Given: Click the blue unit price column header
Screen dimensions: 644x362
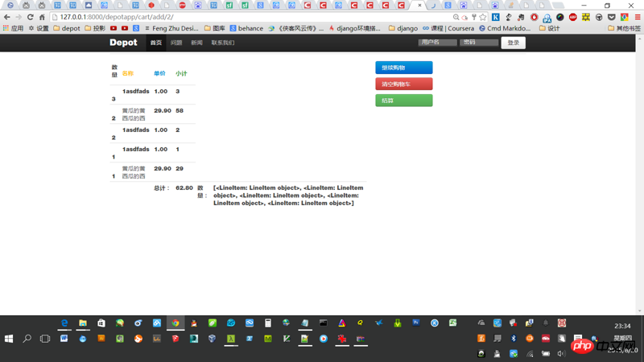Looking at the screenshot, I should point(159,73).
